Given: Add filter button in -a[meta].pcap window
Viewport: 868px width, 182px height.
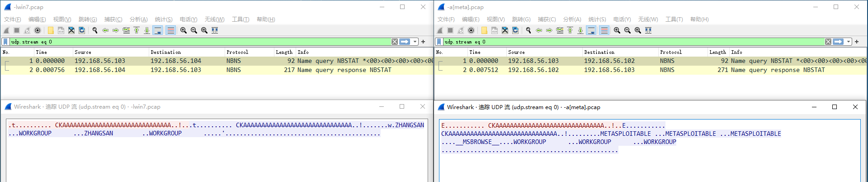Looking at the screenshot, I should [x=857, y=42].
